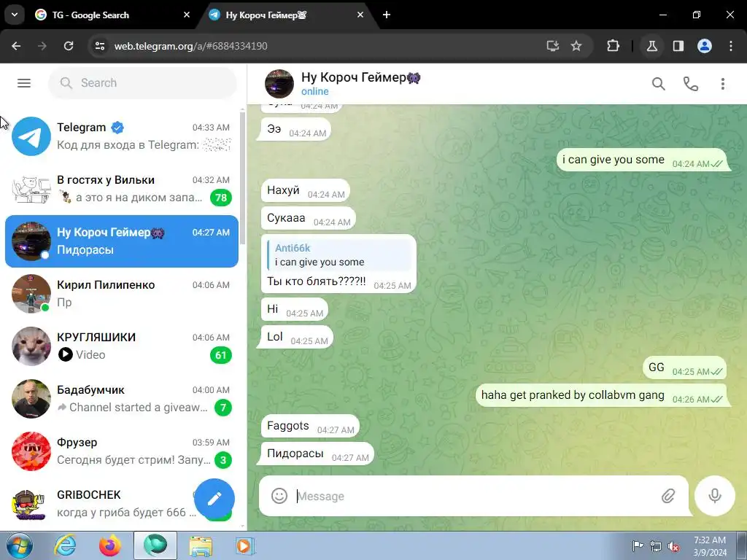Open the Кирил Пилипенко chat
This screenshot has width=747, height=560.
[122, 293]
